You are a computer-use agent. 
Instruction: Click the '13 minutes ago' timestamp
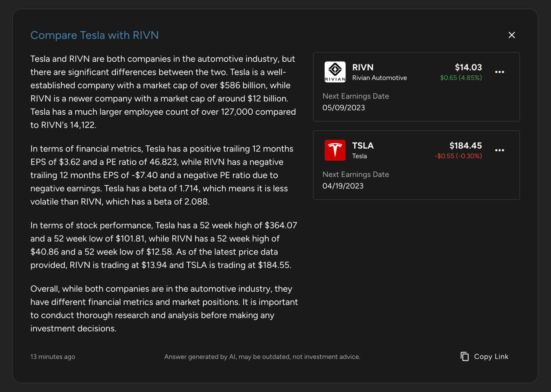53,357
